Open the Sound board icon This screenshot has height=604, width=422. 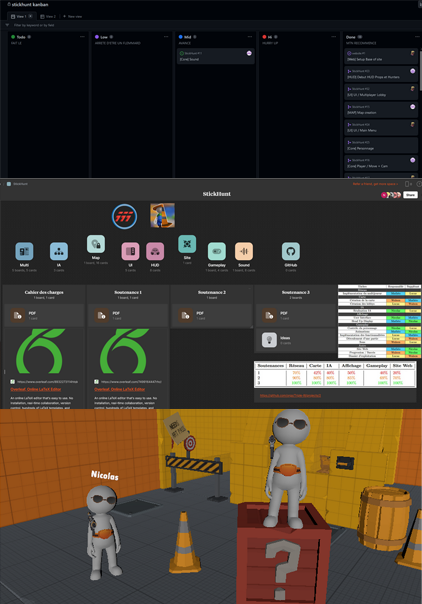(x=244, y=251)
